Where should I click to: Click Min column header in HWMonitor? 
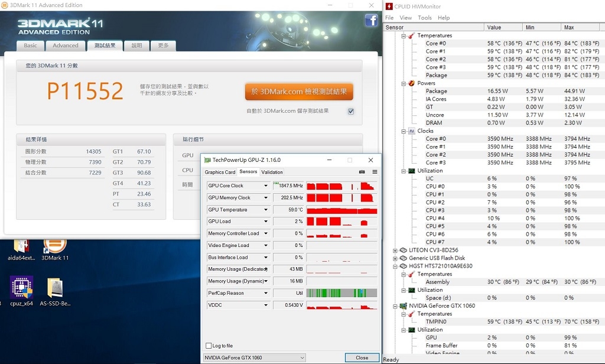pyautogui.click(x=542, y=27)
